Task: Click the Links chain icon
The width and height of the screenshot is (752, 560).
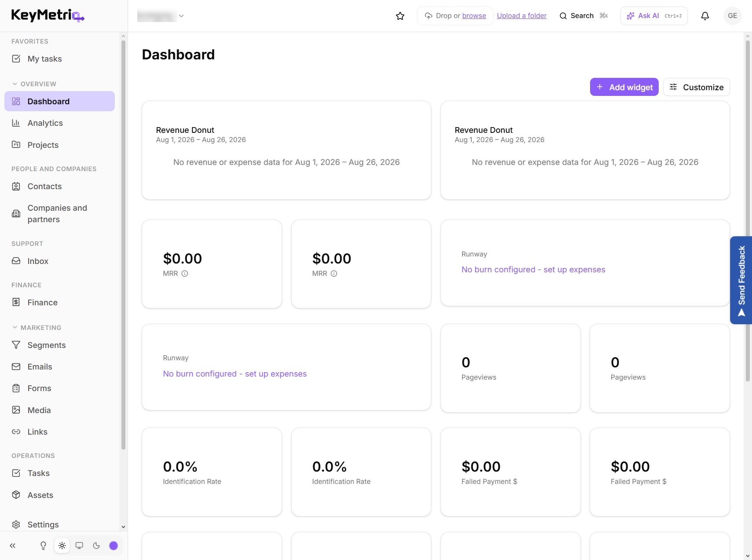Action: point(16,432)
